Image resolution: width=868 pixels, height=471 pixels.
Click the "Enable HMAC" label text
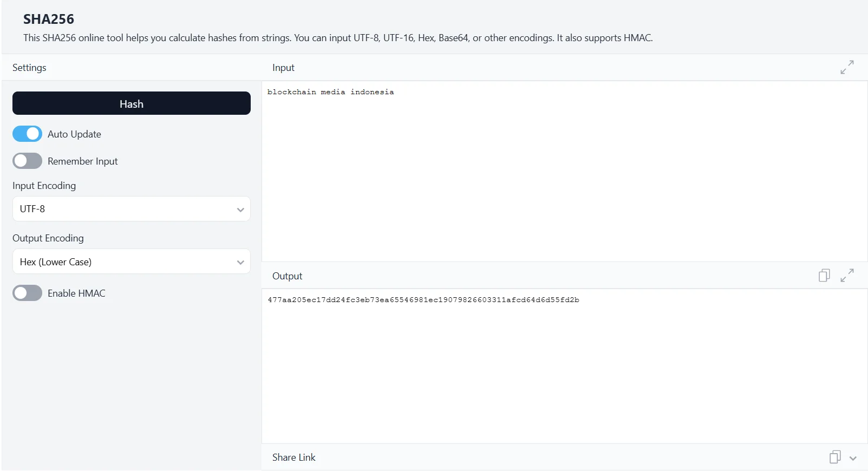tap(76, 293)
